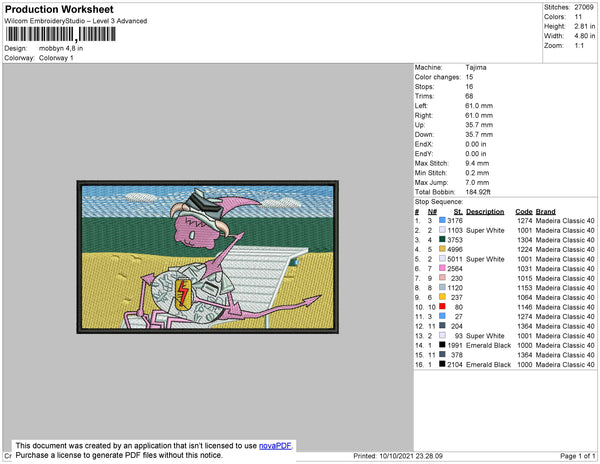Click the Max Stitch value 9.4 mm

(x=477, y=163)
